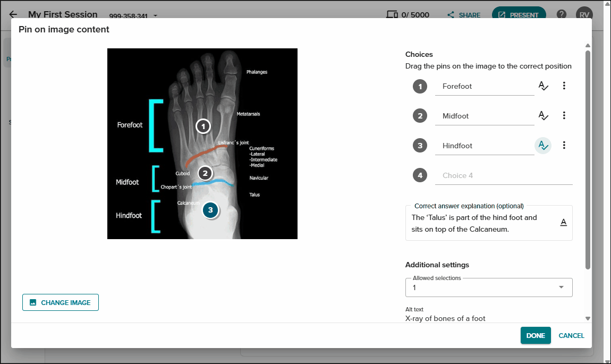
Task: Click the Change Image button
Action: pos(61,302)
